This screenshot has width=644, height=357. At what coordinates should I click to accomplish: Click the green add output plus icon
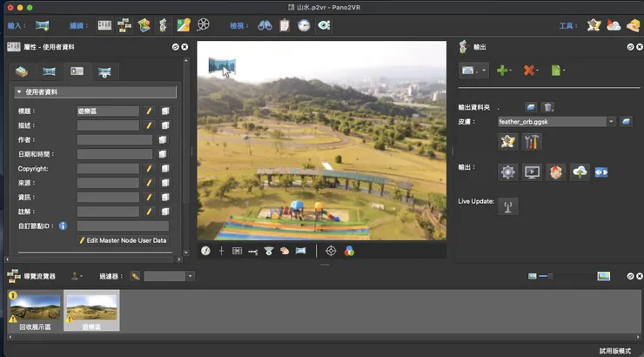501,70
